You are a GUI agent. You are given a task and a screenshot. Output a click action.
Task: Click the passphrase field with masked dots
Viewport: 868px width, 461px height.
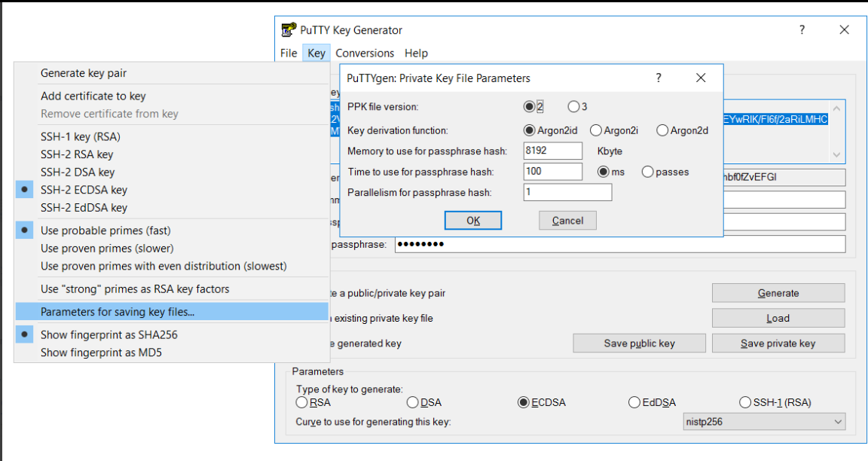[x=620, y=244]
